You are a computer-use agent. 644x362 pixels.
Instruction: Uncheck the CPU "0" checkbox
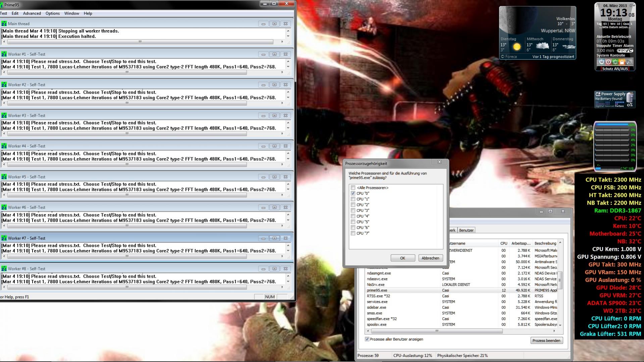click(x=353, y=193)
